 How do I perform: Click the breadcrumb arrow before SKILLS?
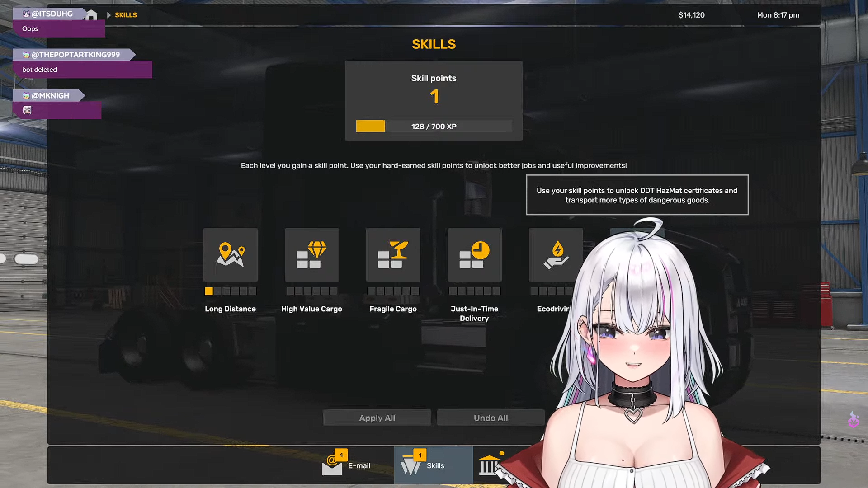tap(108, 15)
